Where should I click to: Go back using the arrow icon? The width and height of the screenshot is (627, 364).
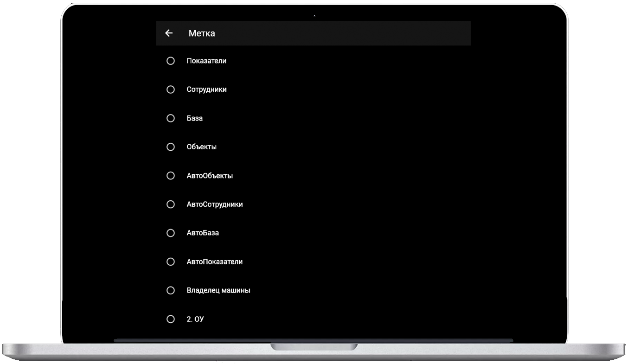coord(169,33)
